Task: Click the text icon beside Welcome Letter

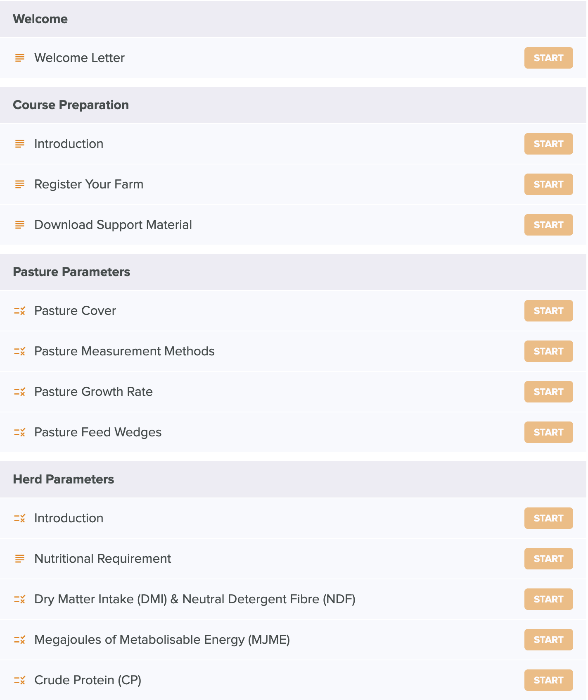Action: click(20, 58)
